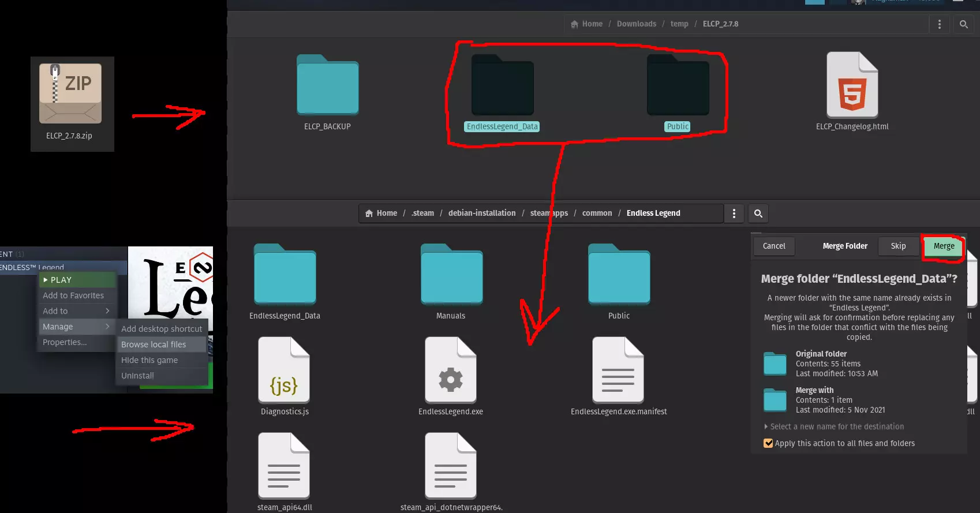Click the Original folder icon in merge dialog

pos(775,364)
